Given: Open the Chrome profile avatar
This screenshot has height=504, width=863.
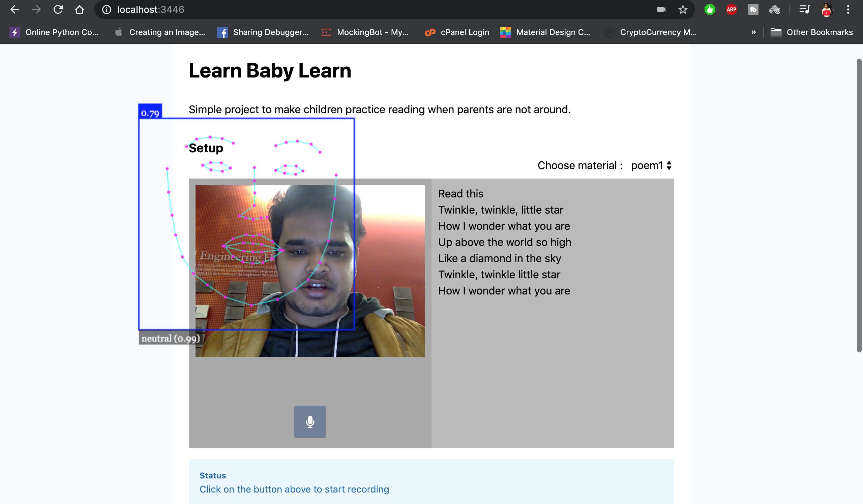Looking at the screenshot, I should (x=826, y=9).
